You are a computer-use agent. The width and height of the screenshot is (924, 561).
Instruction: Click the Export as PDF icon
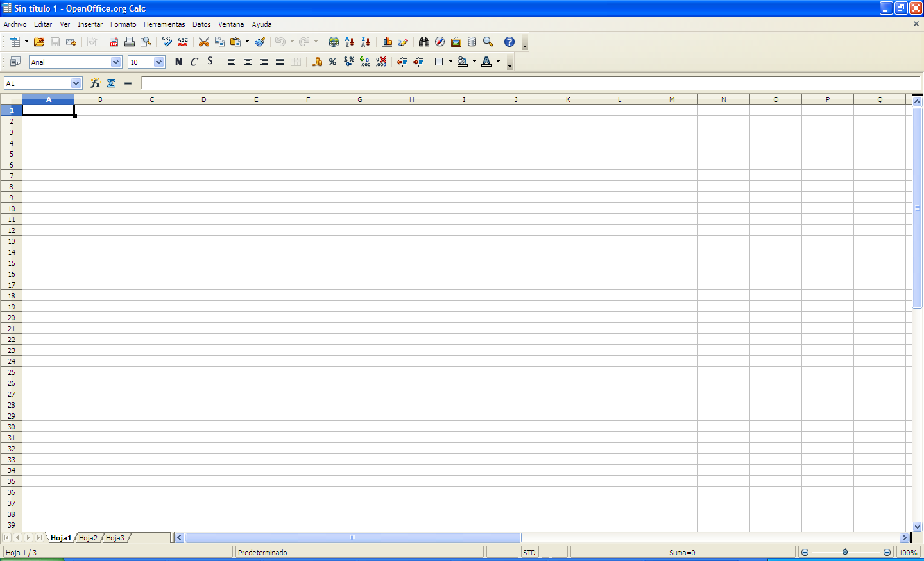coord(114,42)
